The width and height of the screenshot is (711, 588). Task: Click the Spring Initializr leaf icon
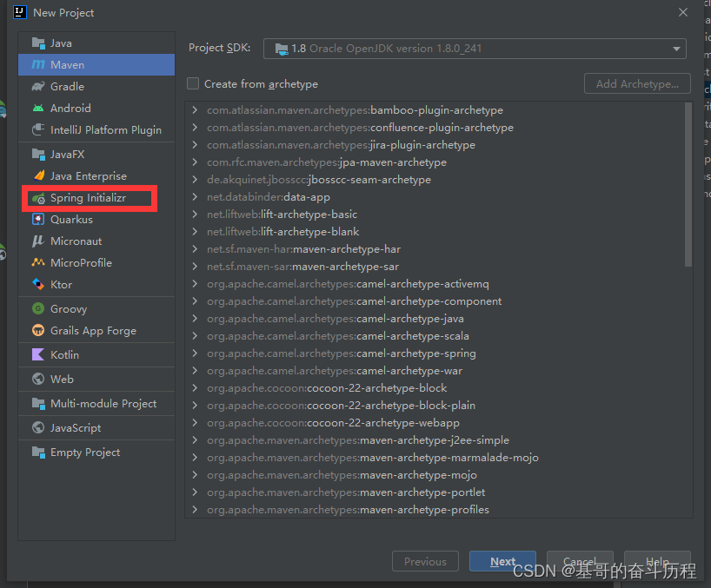coord(38,198)
